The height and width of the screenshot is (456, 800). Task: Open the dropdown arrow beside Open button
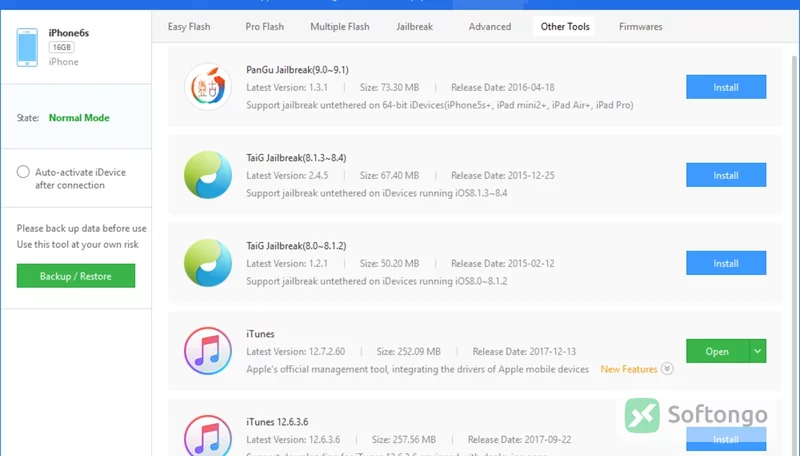pyautogui.click(x=758, y=351)
